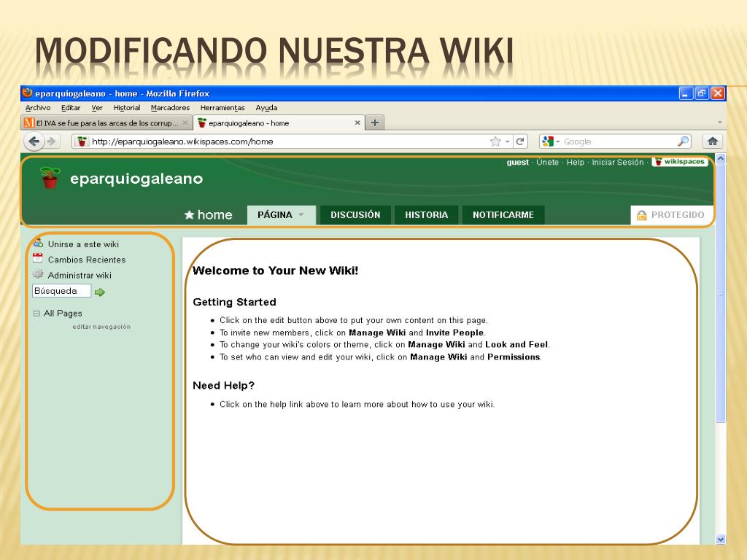Open the Ver menu
747x560 pixels.
(x=97, y=108)
